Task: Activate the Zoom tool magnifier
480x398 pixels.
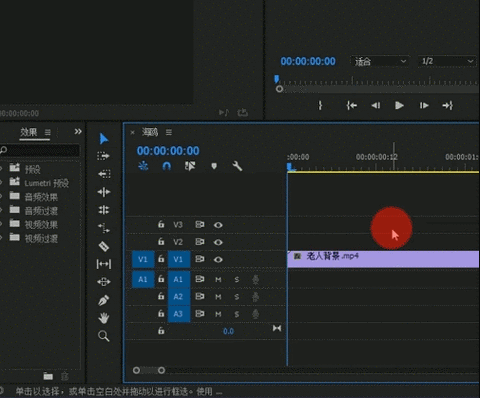Action: pos(104,336)
